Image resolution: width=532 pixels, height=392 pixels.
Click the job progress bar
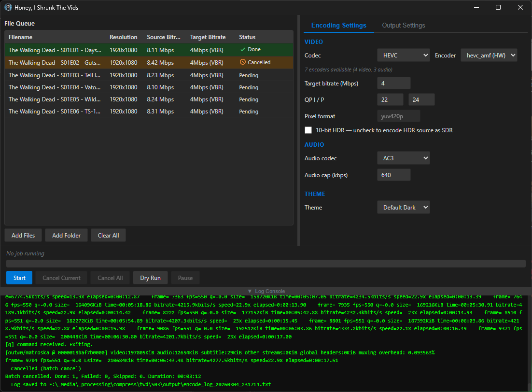266,264
